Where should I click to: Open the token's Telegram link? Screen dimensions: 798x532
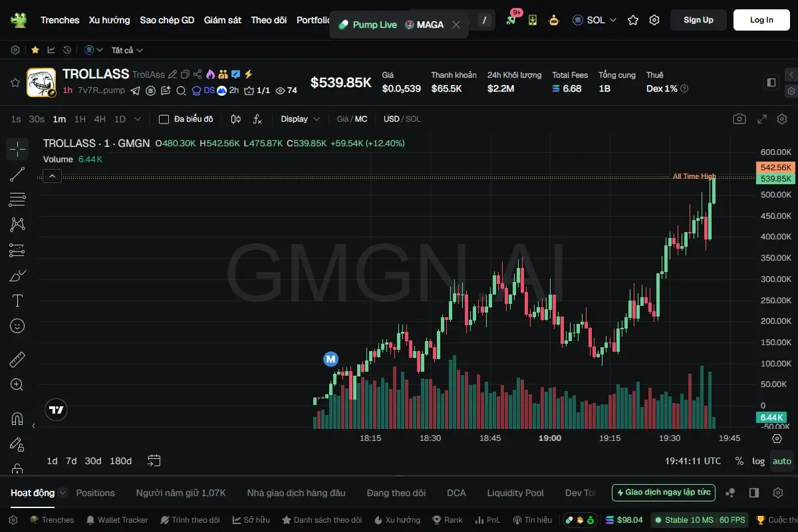pos(135,90)
